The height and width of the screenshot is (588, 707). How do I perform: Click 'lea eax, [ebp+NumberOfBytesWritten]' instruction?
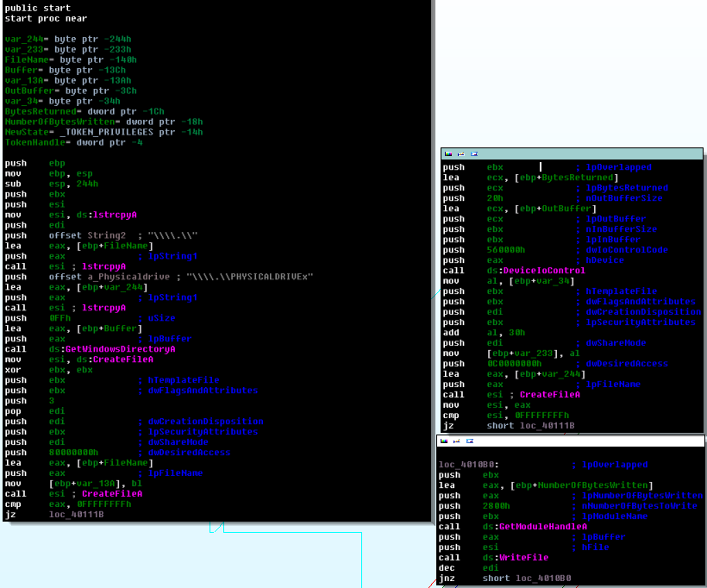click(546, 486)
